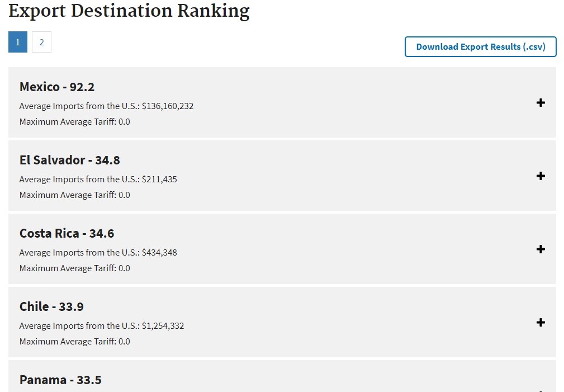Image resolution: width=564 pixels, height=392 pixels.
Task: Expand El Salvador details via plus icon
Action: tap(541, 176)
